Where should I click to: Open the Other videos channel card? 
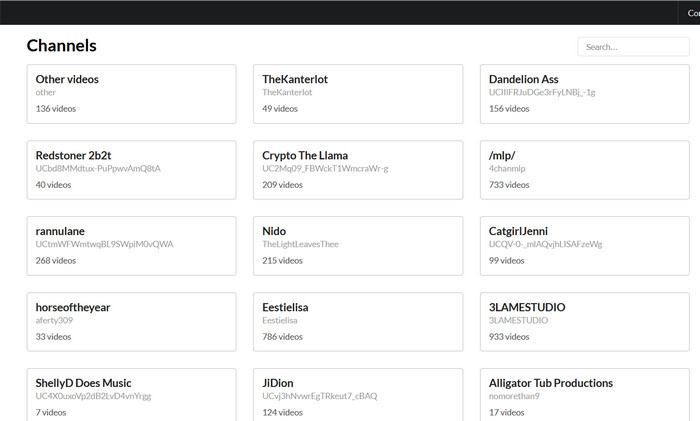point(132,94)
